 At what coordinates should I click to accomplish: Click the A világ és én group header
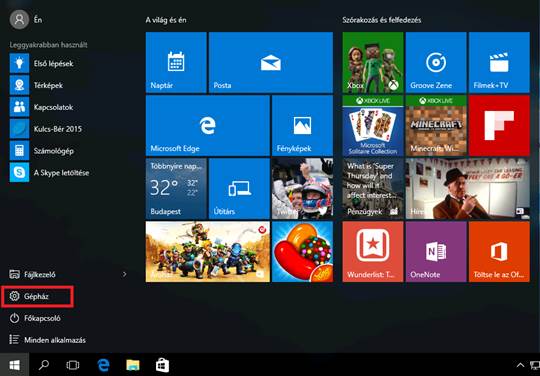click(x=166, y=20)
